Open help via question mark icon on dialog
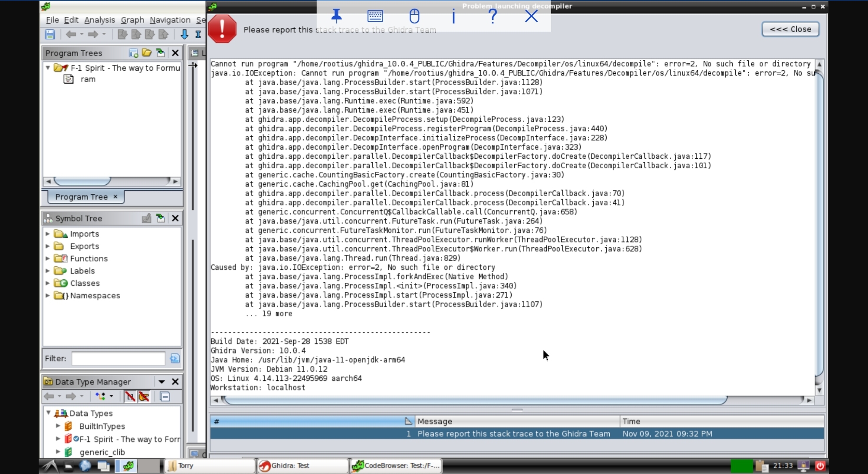Screen dimensions: 868x474 493,17
